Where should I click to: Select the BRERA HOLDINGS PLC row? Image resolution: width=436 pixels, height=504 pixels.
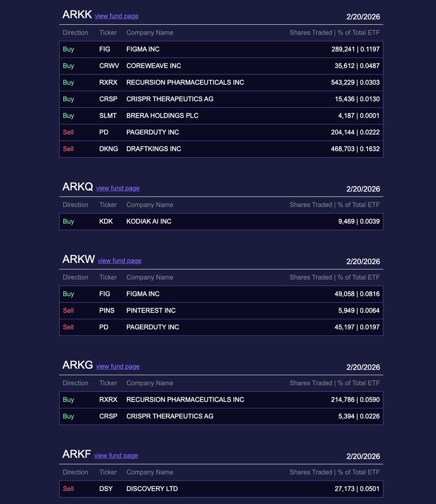click(x=221, y=115)
